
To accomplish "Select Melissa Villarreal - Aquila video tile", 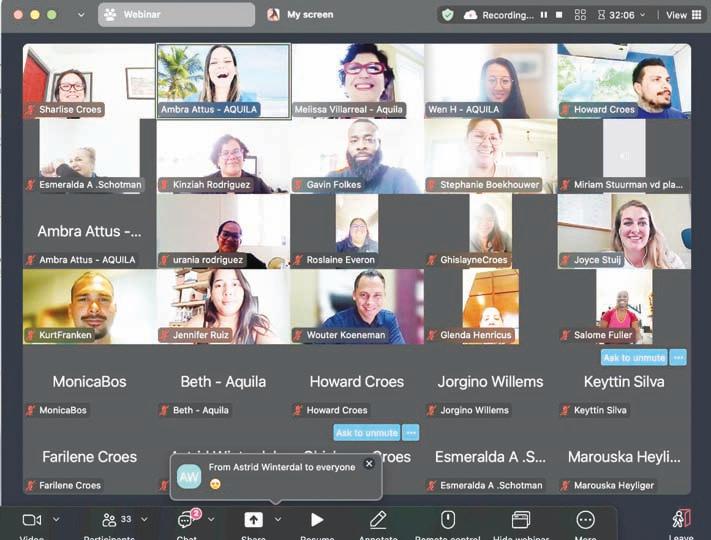I will [357, 81].
